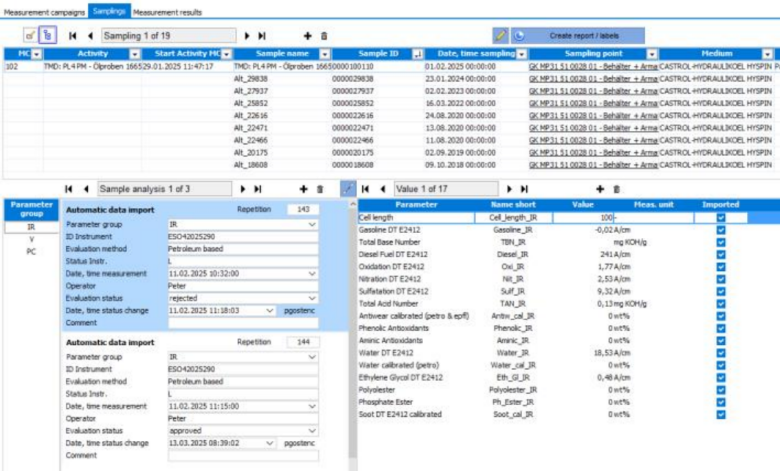
Task: Open Medium column filter dropdown
Action: tap(767, 54)
